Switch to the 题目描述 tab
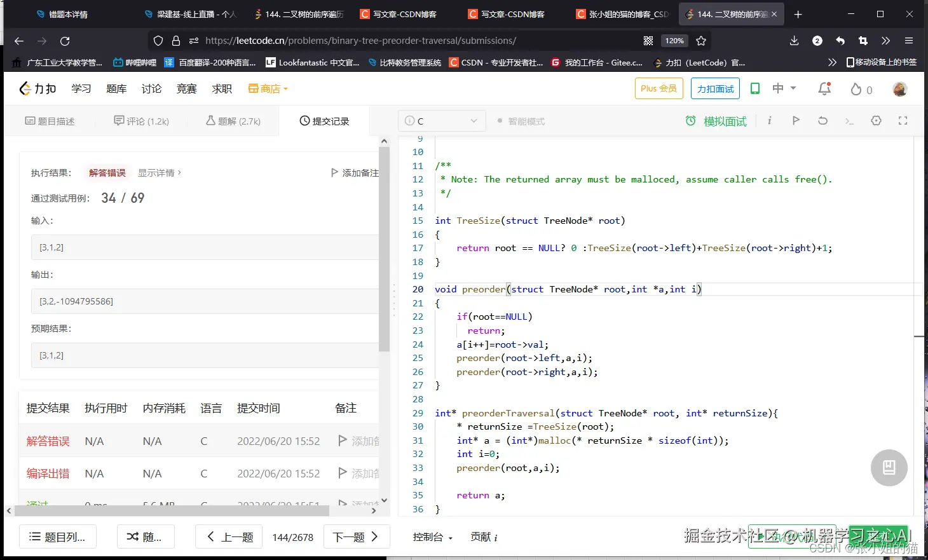Image resolution: width=928 pixels, height=560 pixels. (x=50, y=121)
